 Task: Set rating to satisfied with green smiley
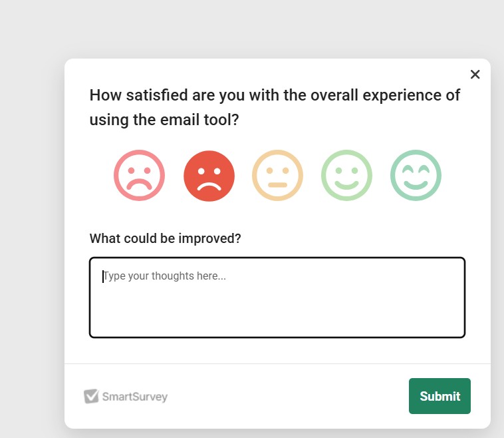(x=346, y=176)
